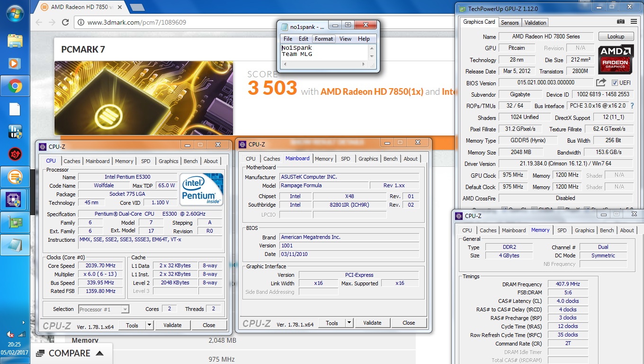The width and height of the screenshot is (644, 364).
Task: Click the AMD Radeon Graphics logo in GPU-Z
Action: (x=616, y=59)
